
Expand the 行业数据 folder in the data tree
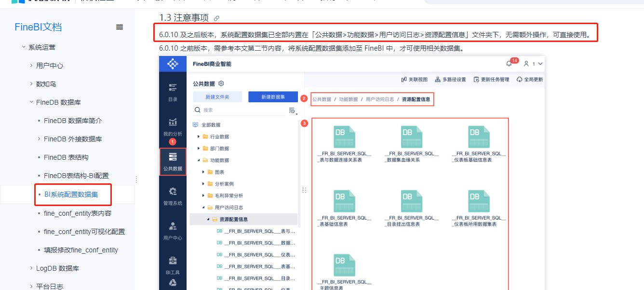coord(199,137)
